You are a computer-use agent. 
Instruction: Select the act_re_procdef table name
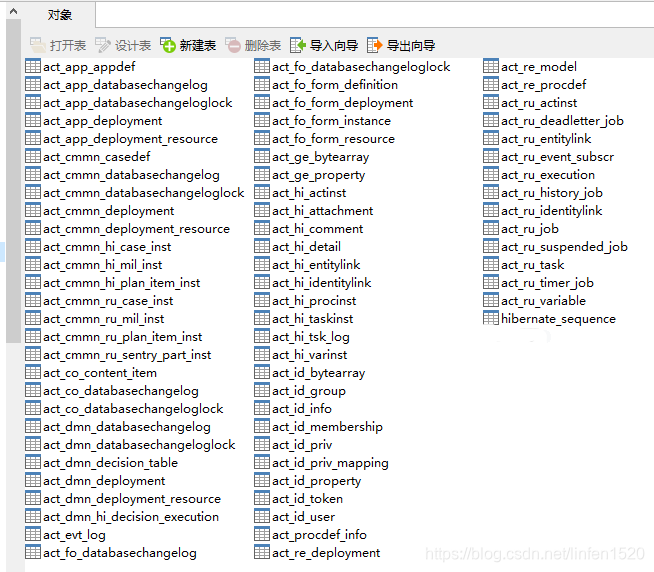(x=543, y=85)
